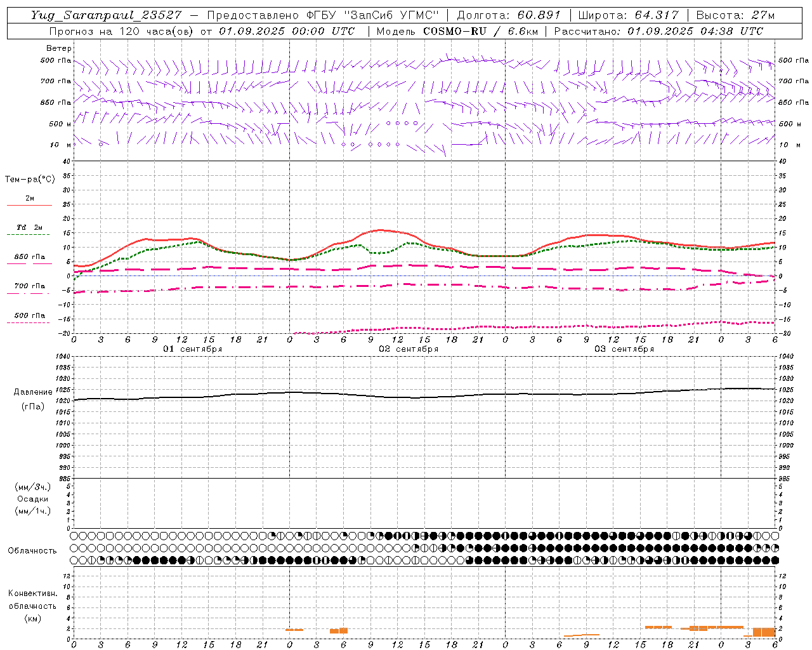This screenshot has width=812, height=650.
Task: Click the (мм/3ч.) precipitation unit label
Action: point(33,487)
